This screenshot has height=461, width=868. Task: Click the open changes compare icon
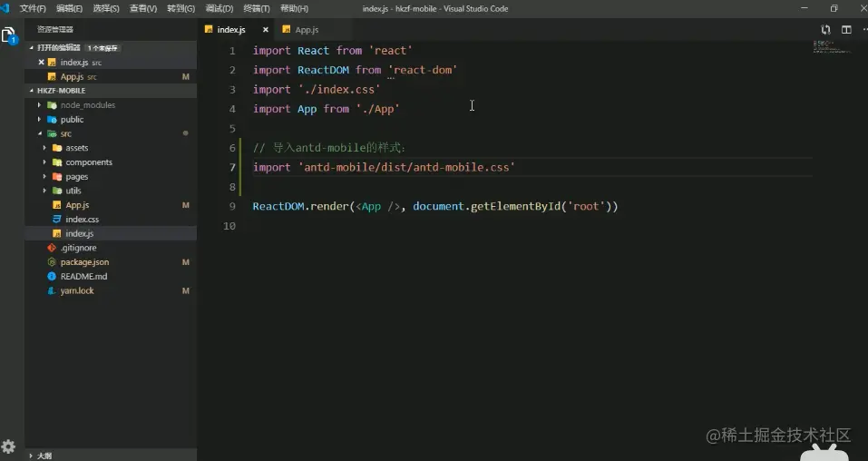pos(825,30)
